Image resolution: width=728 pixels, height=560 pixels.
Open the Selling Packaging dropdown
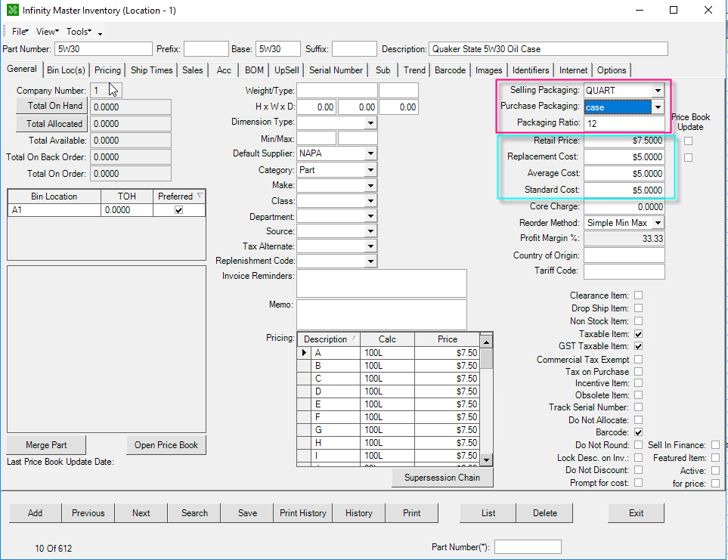click(x=657, y=90)
